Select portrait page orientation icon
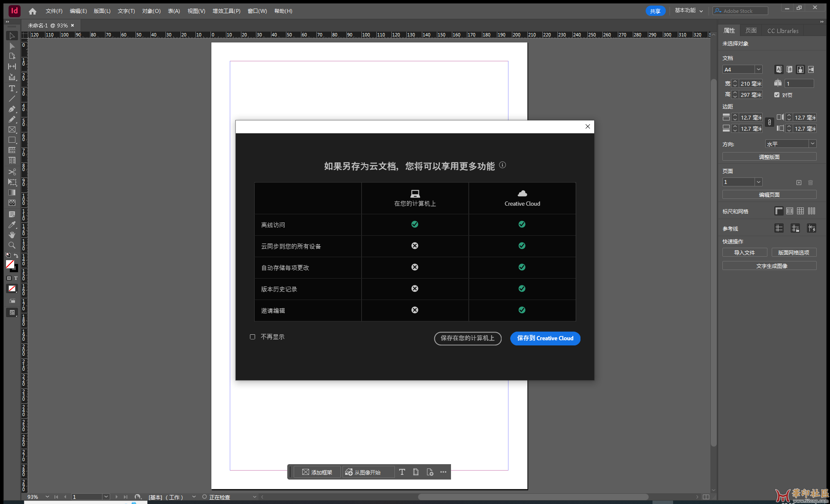This screenshot has height=504, width=830. pos(800,69)
